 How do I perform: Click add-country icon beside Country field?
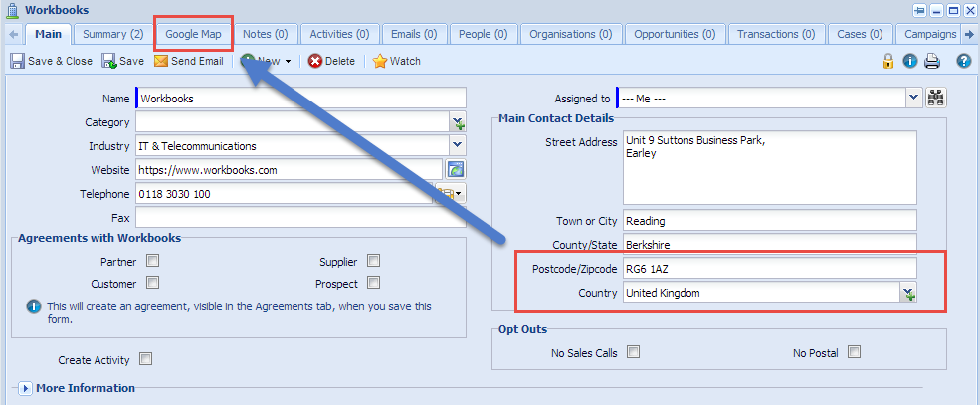(908, 293)
